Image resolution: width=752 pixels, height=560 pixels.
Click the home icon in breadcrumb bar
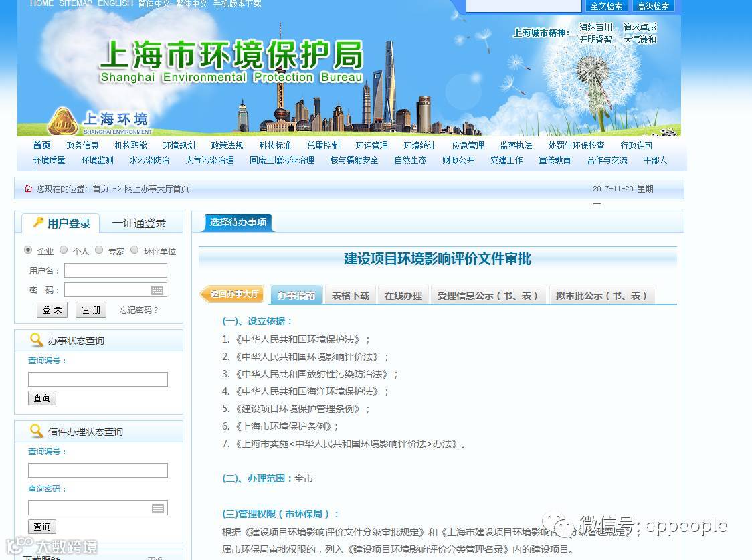coord(28,189)
